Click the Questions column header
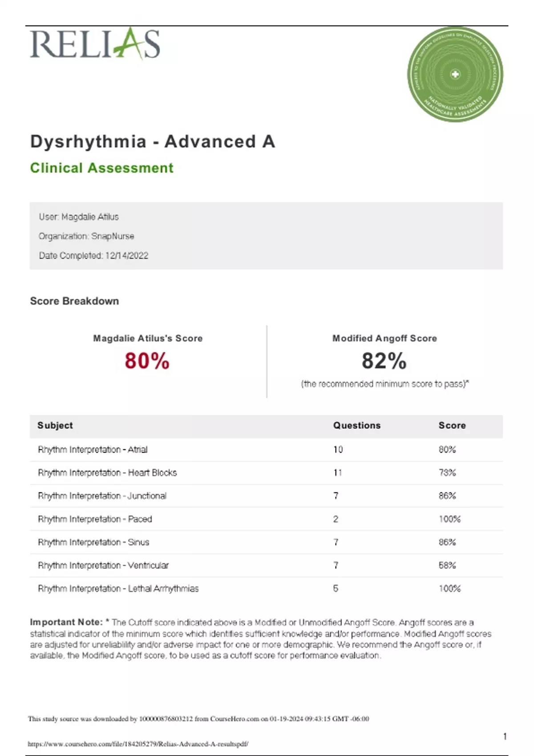This screenshot has height=756, width=534. (x=357, y=426)
